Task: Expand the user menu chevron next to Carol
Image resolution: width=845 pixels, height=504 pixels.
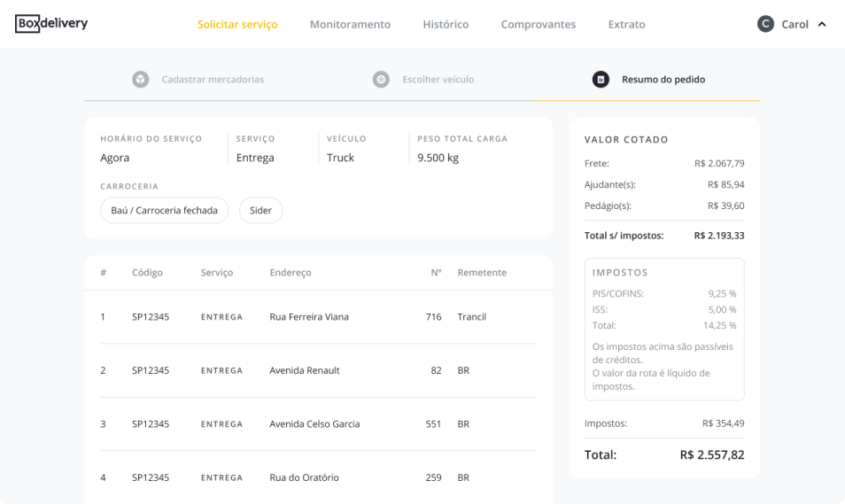Action: (822, 24)
